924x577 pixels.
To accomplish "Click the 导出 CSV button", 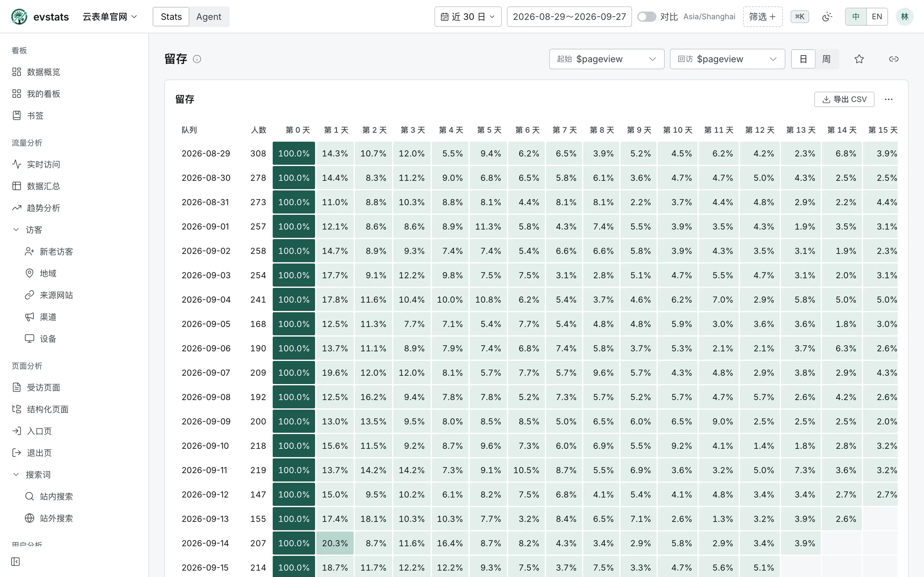I will point(844,99).
